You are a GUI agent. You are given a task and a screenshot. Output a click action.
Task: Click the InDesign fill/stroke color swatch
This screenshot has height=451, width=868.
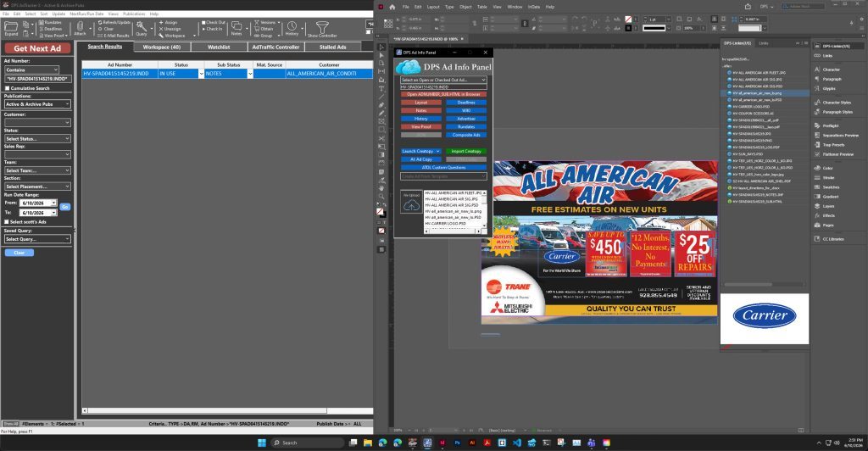point(381,211)
